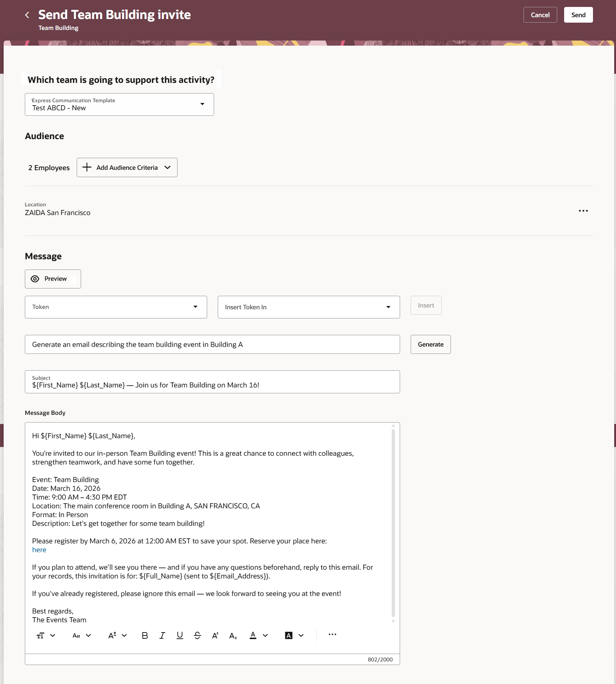Open the Express Communication Template dropdown
Viewport: 616px width, 684px height.
tap(203, 104)
